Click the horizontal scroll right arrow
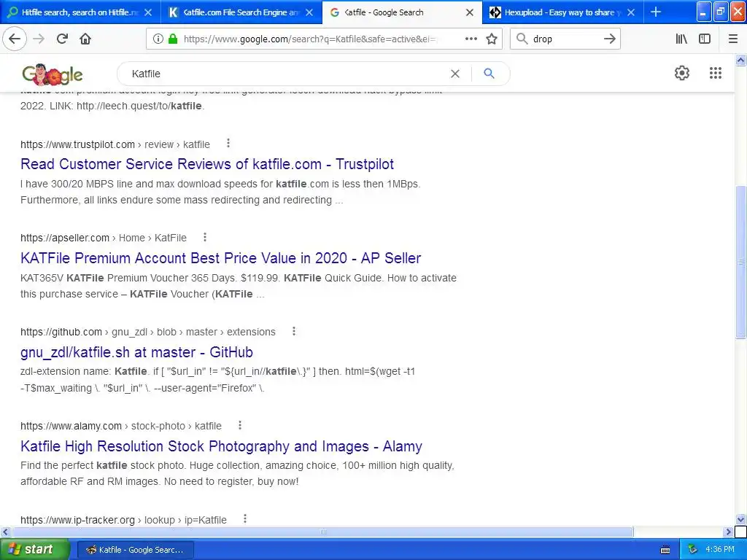This screenshot has height=560, width=747. point(728,532)
